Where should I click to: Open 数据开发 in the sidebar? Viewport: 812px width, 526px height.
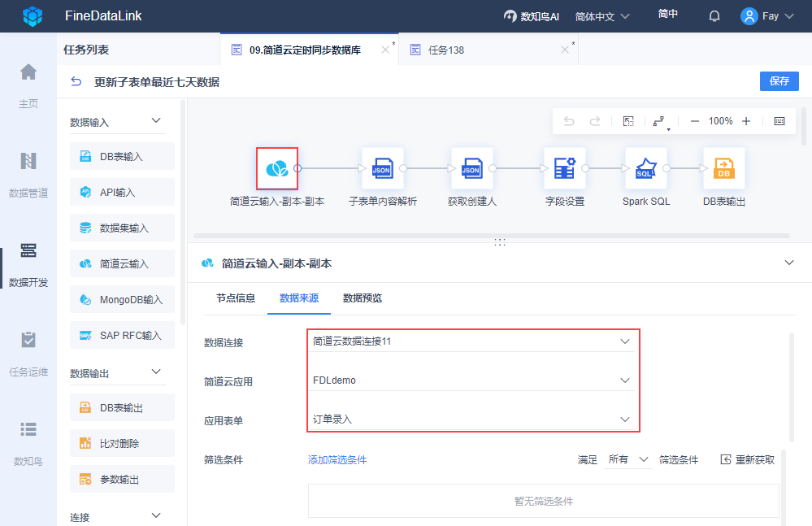[x=28, y=264]
